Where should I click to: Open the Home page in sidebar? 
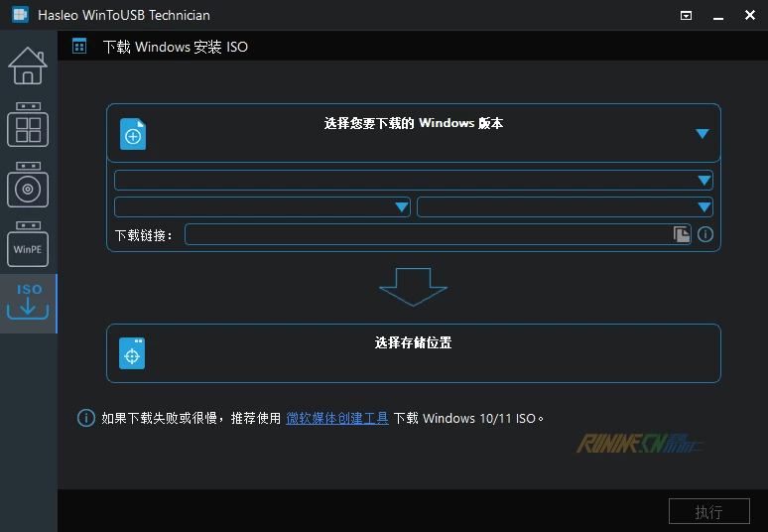pos(28,66)
